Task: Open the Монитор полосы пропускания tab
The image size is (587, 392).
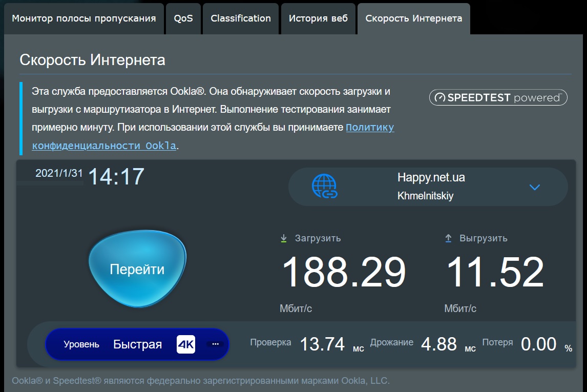Action: (83, 18)
